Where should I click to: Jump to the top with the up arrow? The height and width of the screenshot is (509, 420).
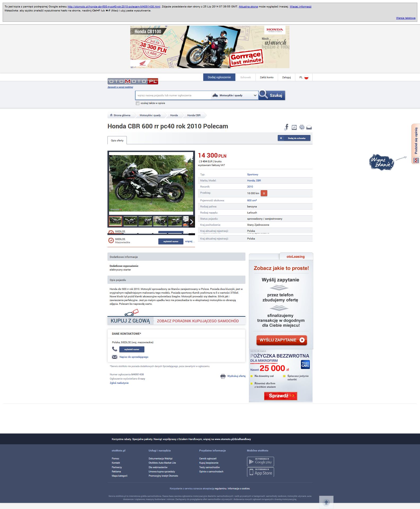click(326, 502)
